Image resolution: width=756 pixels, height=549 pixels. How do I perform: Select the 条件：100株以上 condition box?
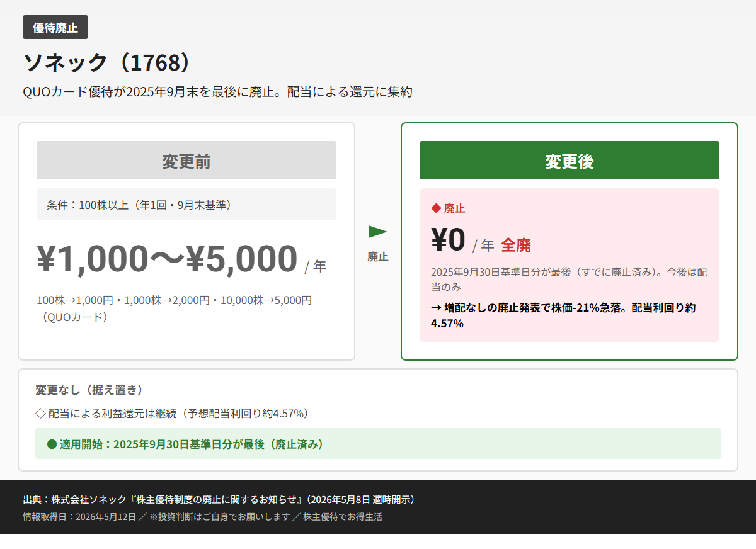186,205
